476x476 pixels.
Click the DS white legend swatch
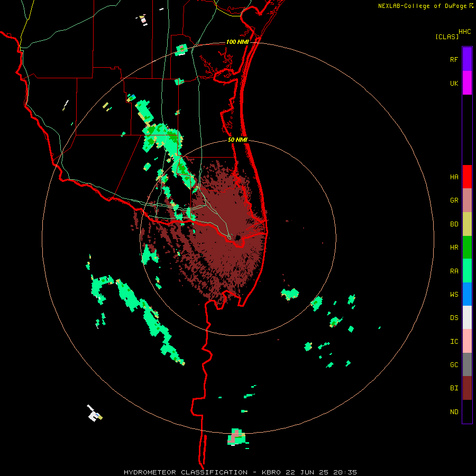[x=467, y=317]
